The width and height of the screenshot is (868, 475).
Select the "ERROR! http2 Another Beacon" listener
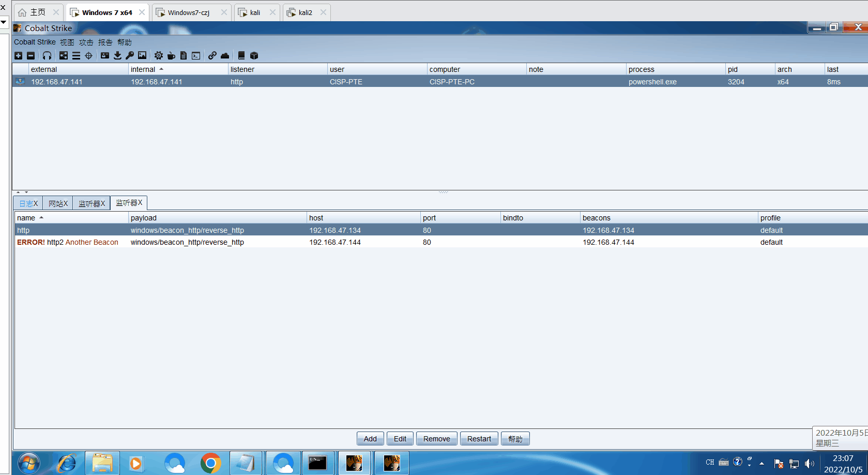(68, 242)
